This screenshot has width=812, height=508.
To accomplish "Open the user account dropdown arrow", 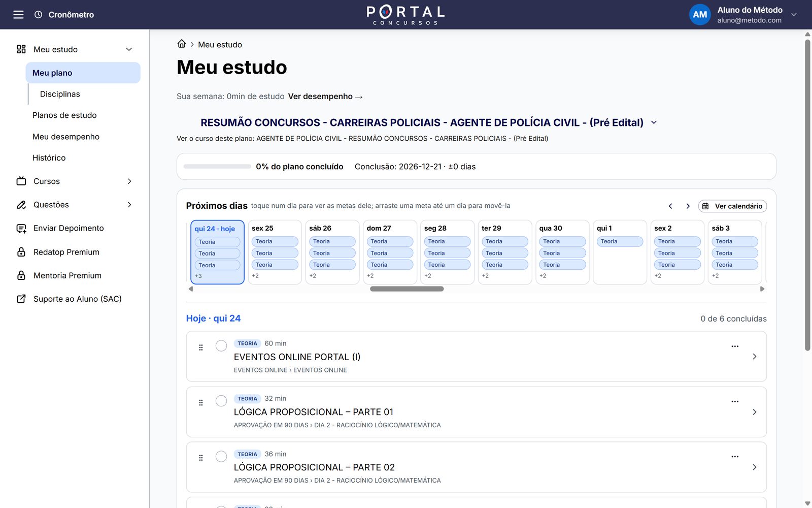I will (x=794, y=15).
